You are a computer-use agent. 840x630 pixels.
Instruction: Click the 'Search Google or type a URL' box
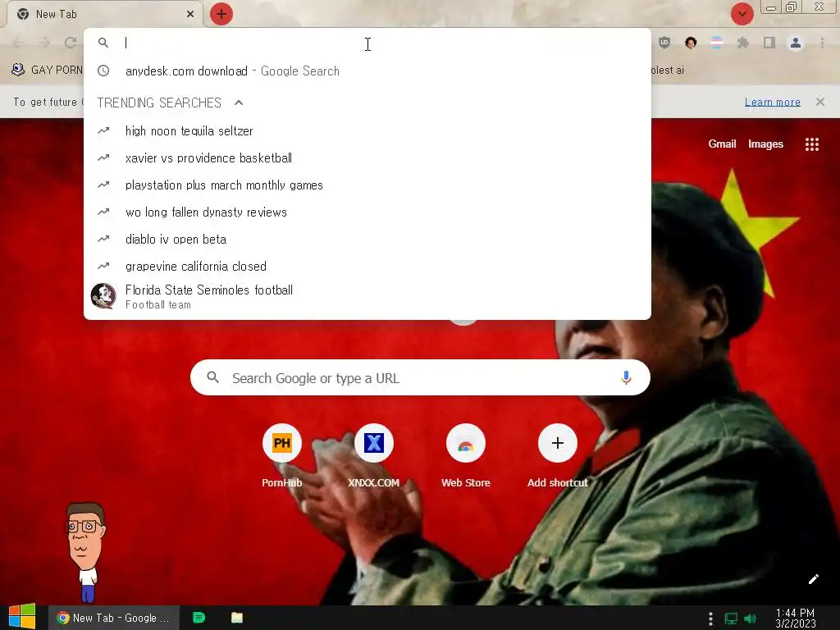[420, 377]
